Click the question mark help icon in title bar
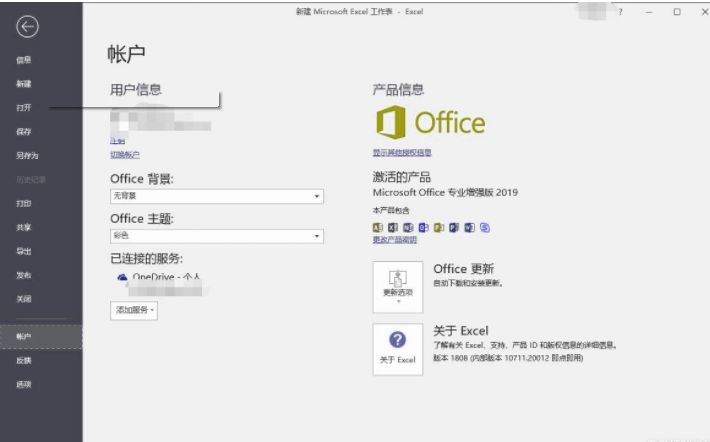The width and height of the screenshot is (710, 442). point(620,12)
